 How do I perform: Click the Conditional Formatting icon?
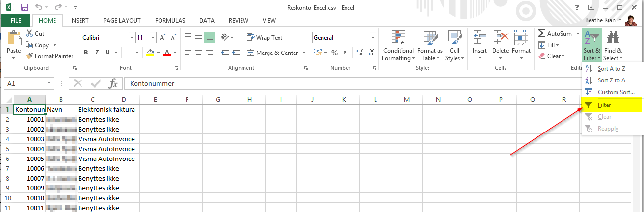tap(398, 38)
